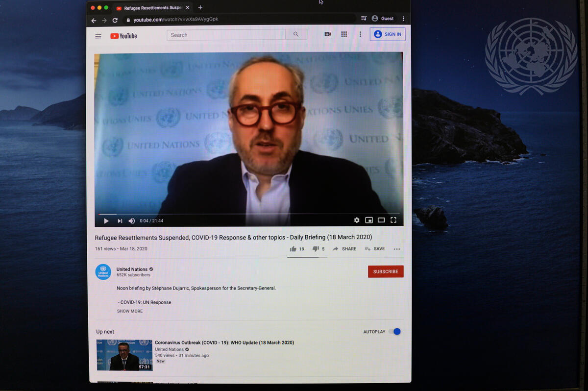
Task: Click the SIGN IN button
Action: pyautogui.click(x=388, y=34)
